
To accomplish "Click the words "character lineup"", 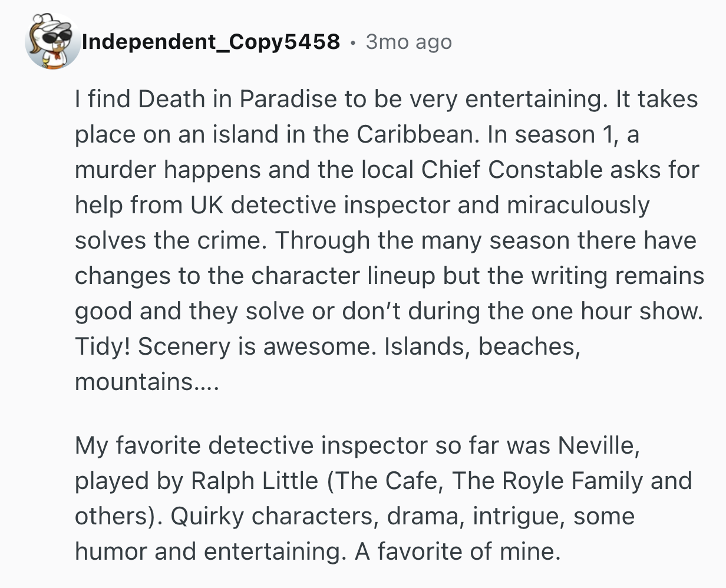I will tap(344, 276).
